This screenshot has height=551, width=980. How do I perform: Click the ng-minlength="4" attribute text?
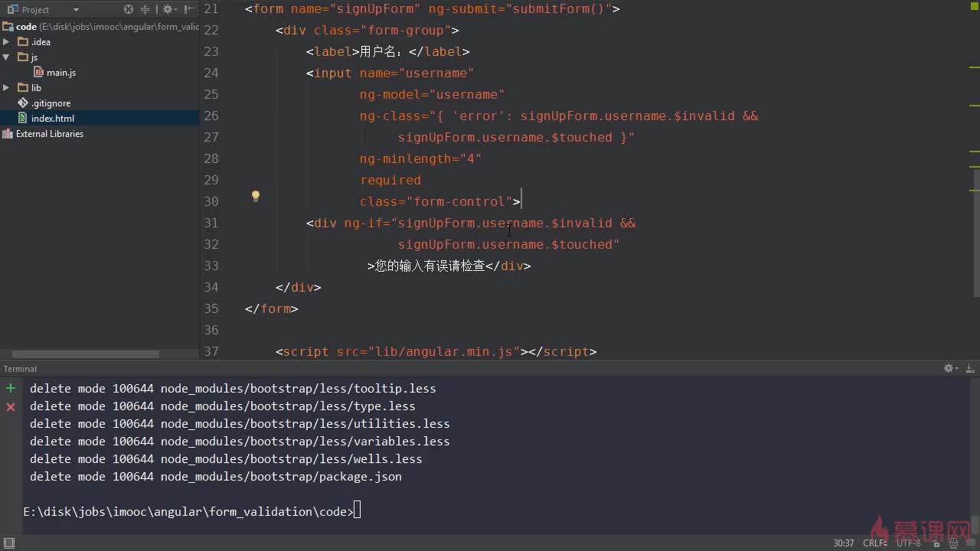pos(420,158)
